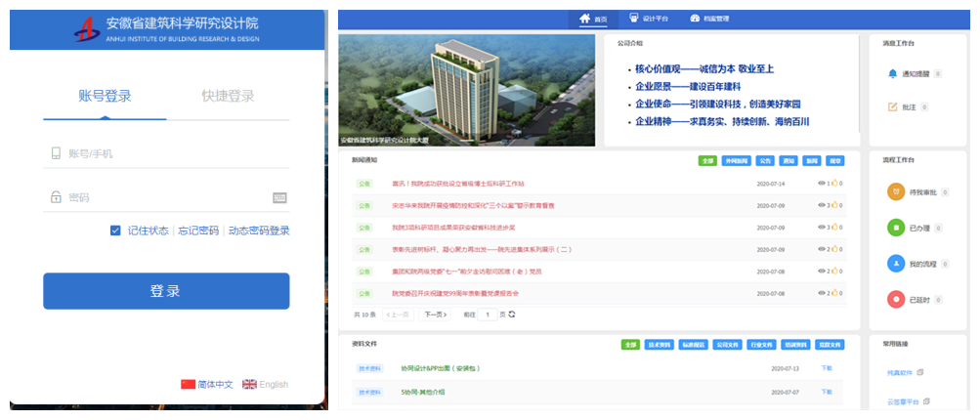This screenshot has width=980, height=420.
Task: Open 批注 annotation edit icon
Action: pos(891,106)
